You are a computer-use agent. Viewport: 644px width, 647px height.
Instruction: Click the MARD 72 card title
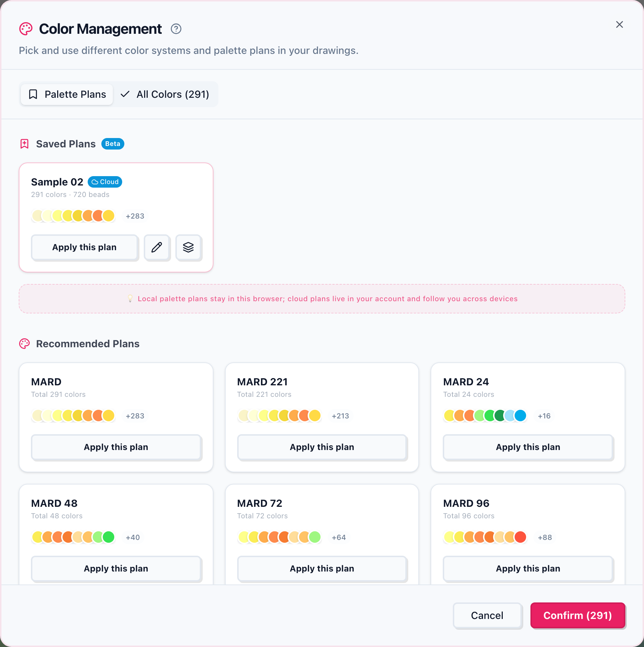pos(260,503)
